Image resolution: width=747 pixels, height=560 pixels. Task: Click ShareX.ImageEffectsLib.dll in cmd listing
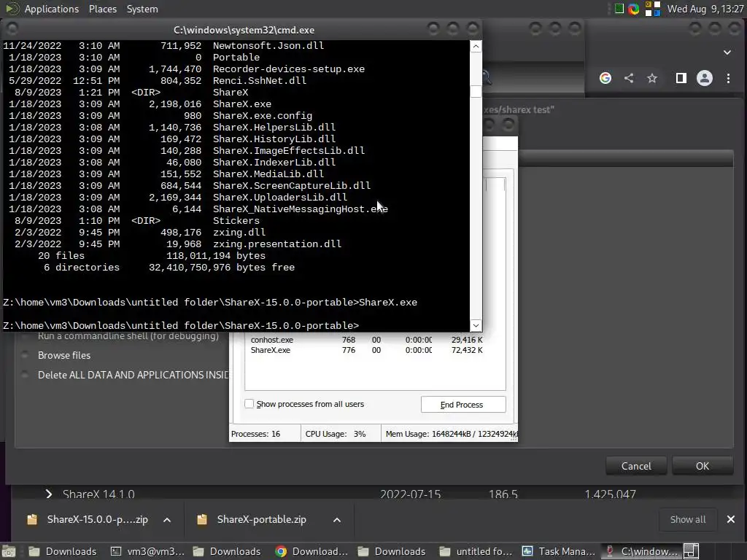pos(289,150)
